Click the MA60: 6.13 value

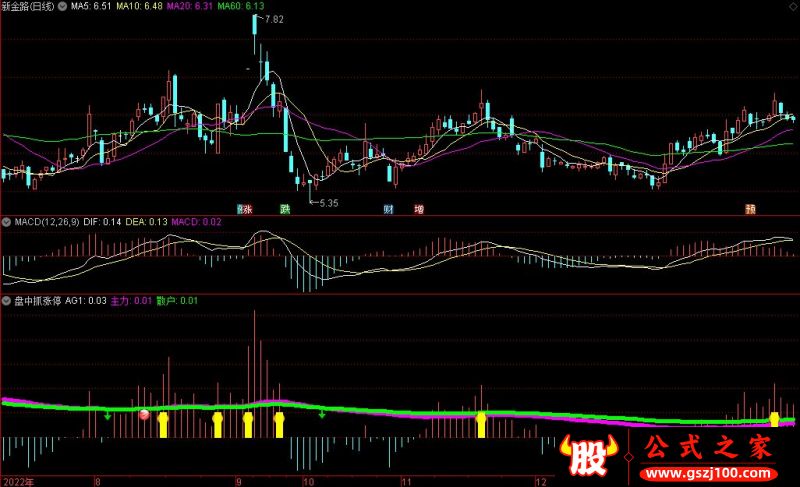click(241, 6)
